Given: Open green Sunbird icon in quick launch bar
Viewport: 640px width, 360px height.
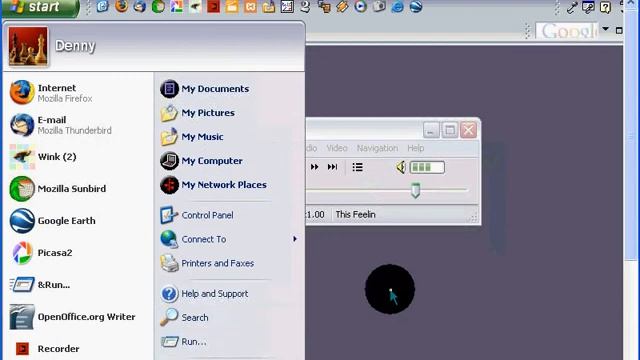Looking at the screenshot, I should 158,6.
